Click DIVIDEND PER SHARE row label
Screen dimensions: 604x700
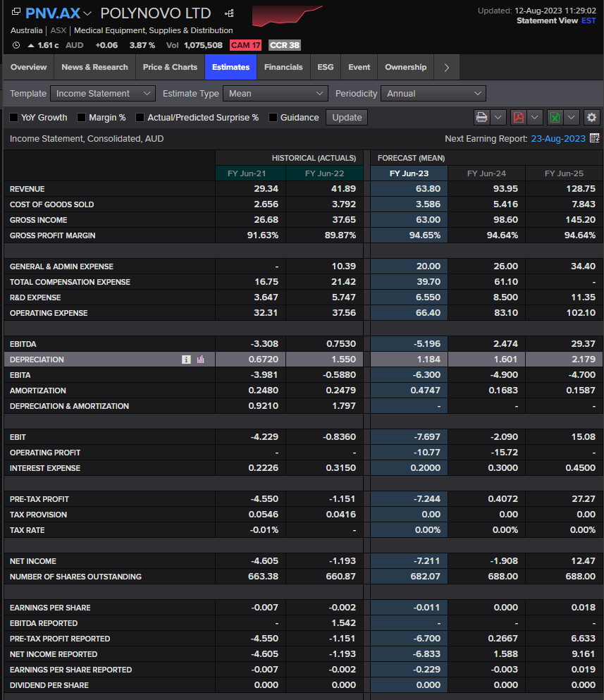tap(49, 685)
